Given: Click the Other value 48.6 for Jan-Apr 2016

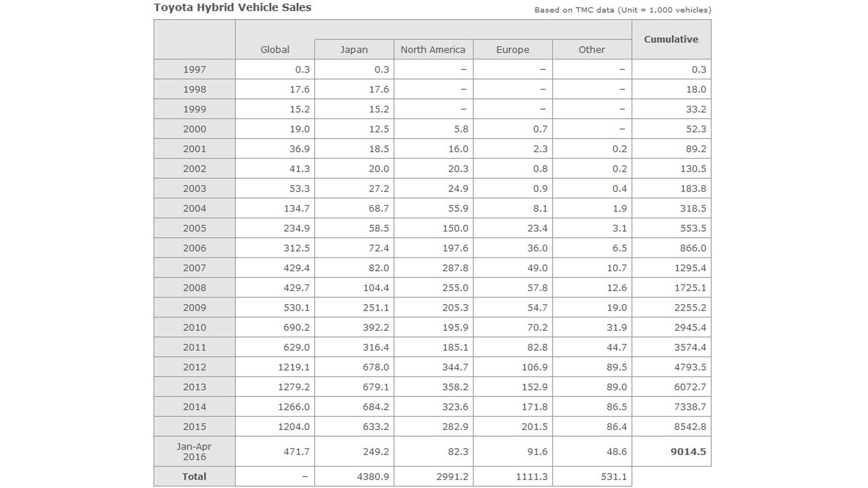Looking at the screenshot, I should tap(617, 452).
